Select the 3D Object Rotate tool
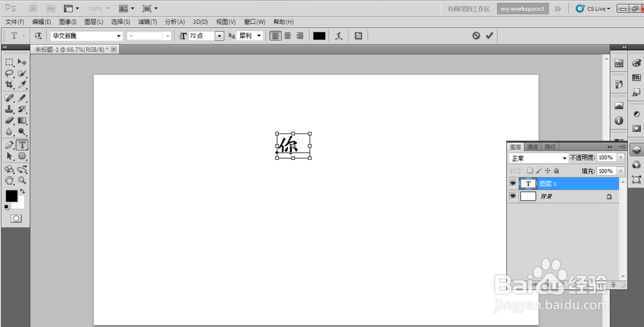This screenshot has width=644, height=327. [10, 169]
